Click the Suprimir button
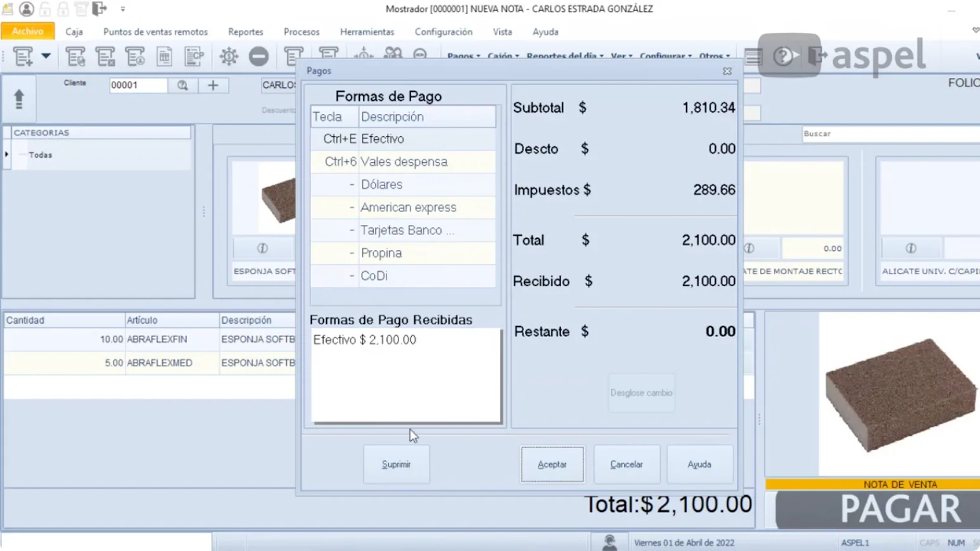 tap(396, 464)
